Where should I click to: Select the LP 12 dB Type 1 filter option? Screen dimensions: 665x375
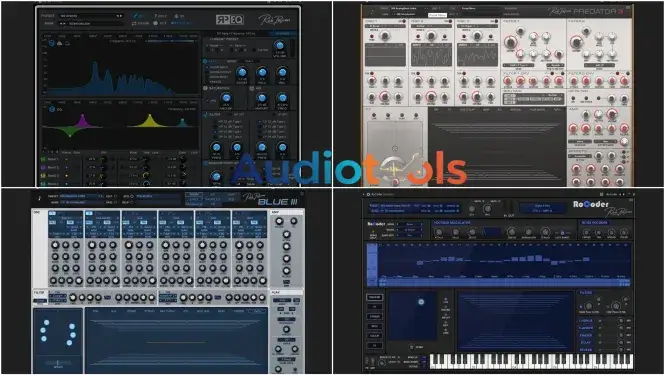pos(272,121)
